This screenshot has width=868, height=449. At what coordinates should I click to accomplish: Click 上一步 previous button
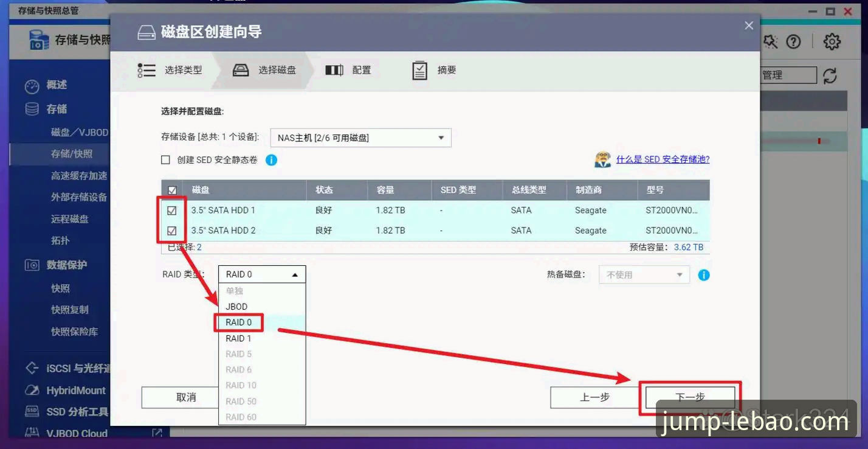[x=595, y=397]
